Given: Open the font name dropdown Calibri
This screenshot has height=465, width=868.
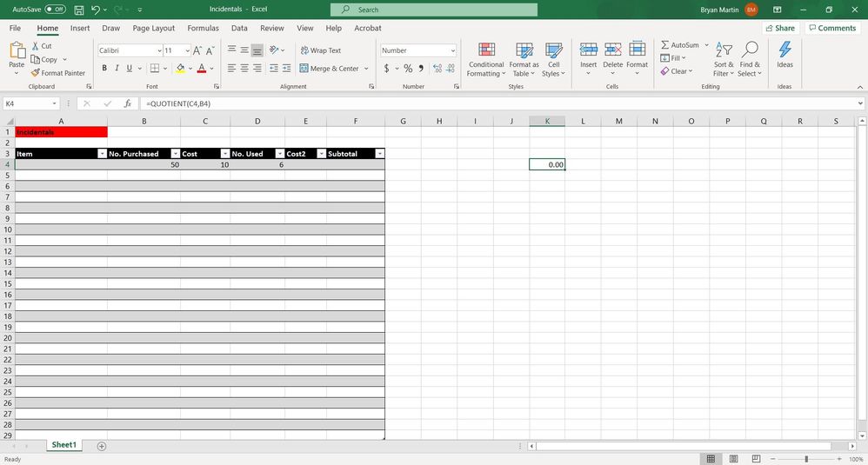Looking at the screenshot, I should 159,50.
